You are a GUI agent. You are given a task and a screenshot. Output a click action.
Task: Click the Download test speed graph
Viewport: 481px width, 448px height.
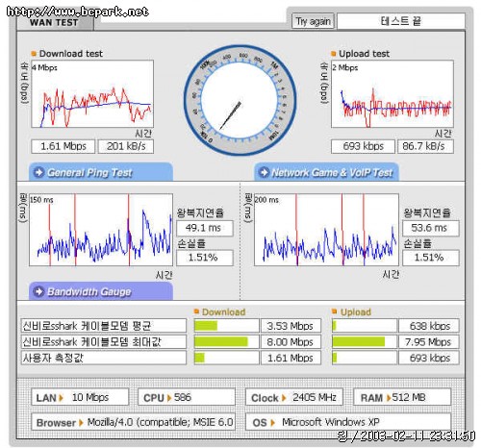pos(92,94)
